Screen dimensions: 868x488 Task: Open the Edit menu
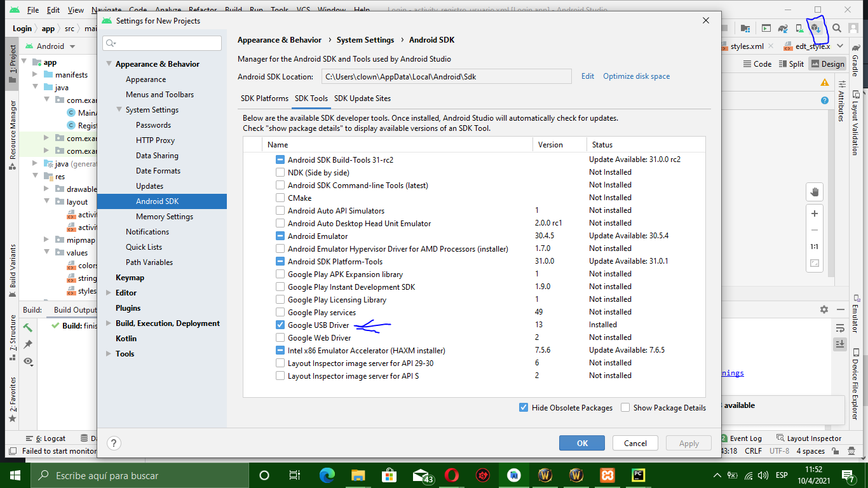[53, 10]
